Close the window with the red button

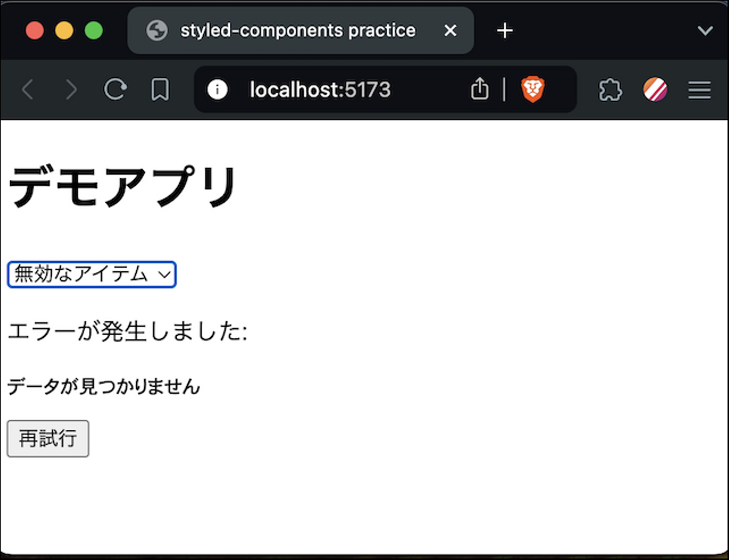(x=34, y=31)
